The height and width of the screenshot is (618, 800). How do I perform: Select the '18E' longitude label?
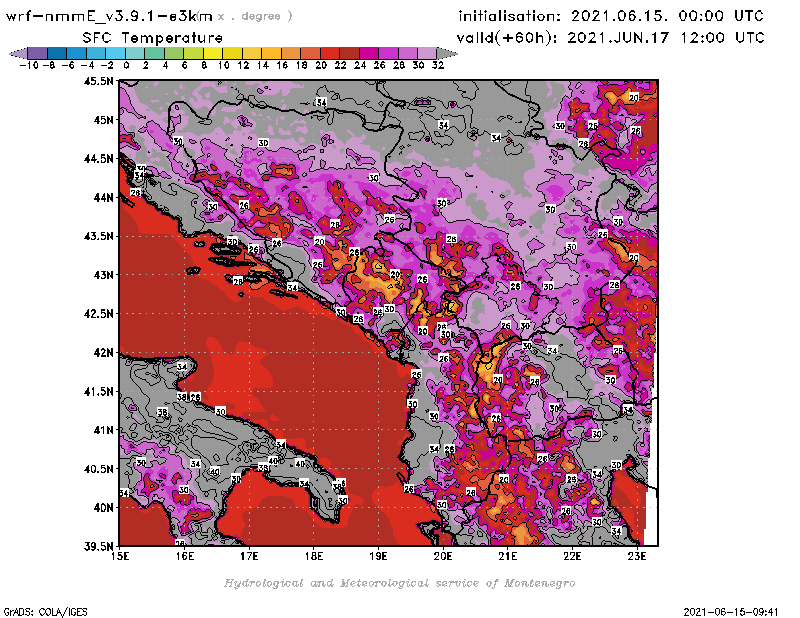(x=314, y=556)
